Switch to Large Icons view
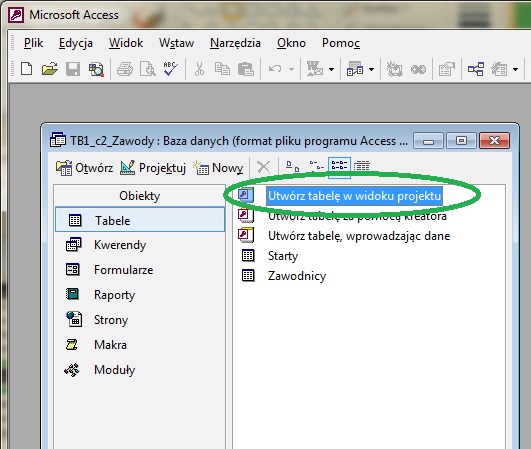 [292, 166]
